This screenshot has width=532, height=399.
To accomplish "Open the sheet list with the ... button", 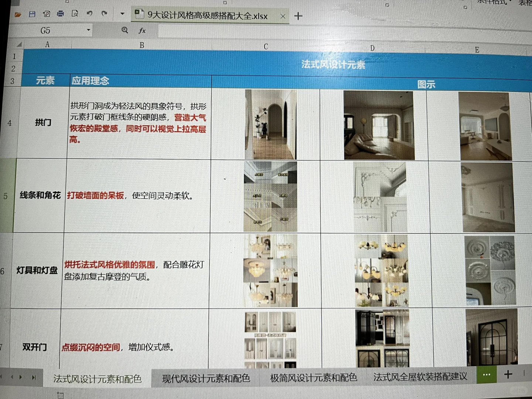I will click(x=487, y=375).
